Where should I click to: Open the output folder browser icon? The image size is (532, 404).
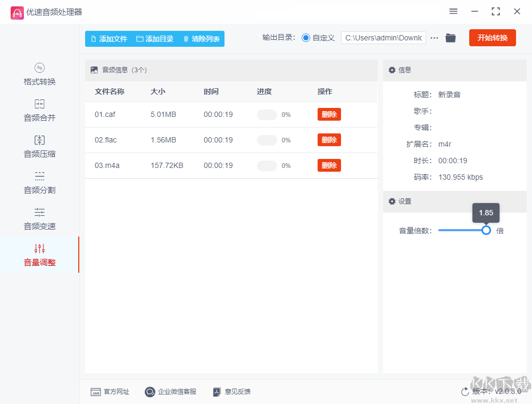coord(450,38)
